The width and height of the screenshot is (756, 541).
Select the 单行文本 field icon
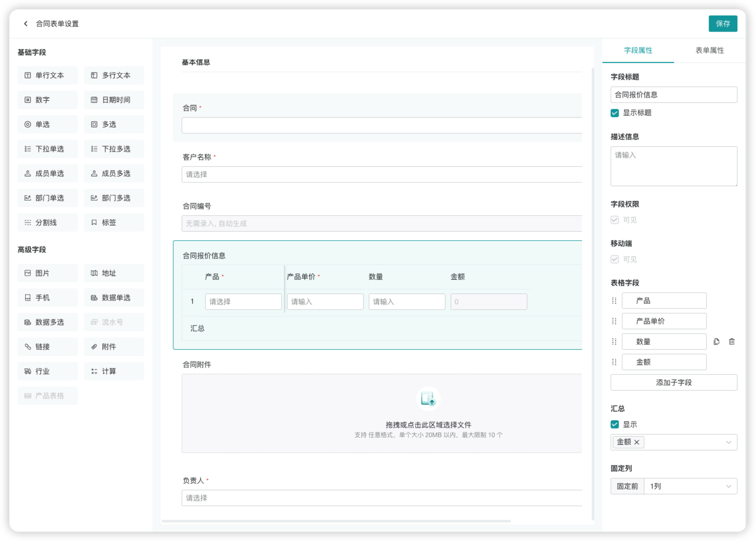(x=47, y=75)
